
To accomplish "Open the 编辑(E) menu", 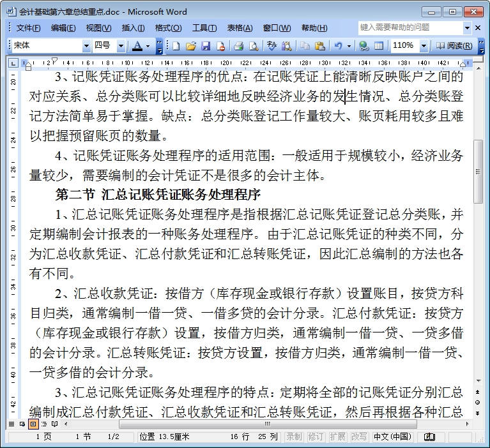I will [63, 28].
